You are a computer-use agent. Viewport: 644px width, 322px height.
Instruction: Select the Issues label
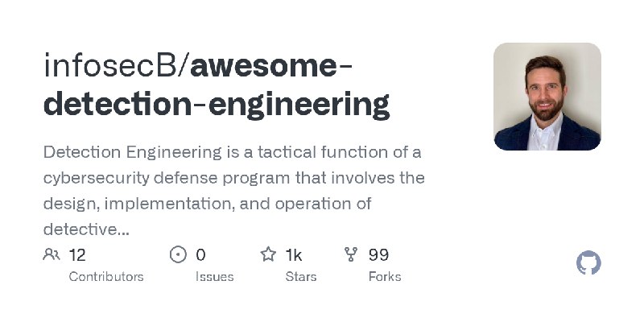(214, 277)
